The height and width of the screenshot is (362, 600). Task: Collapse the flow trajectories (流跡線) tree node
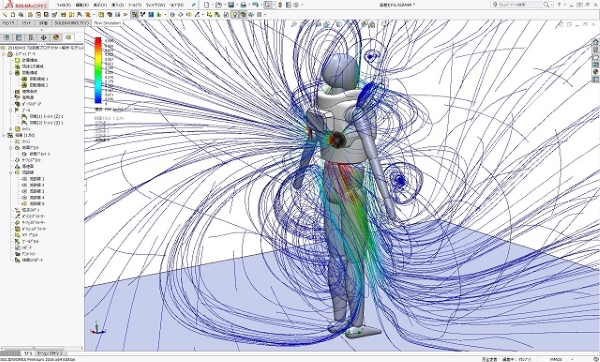pos(11,173)
